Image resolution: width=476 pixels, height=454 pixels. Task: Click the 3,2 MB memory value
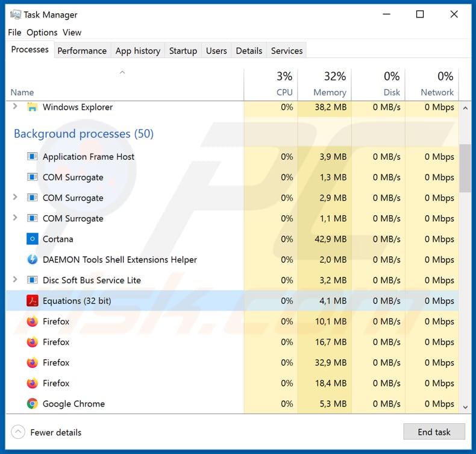(333, 280)
